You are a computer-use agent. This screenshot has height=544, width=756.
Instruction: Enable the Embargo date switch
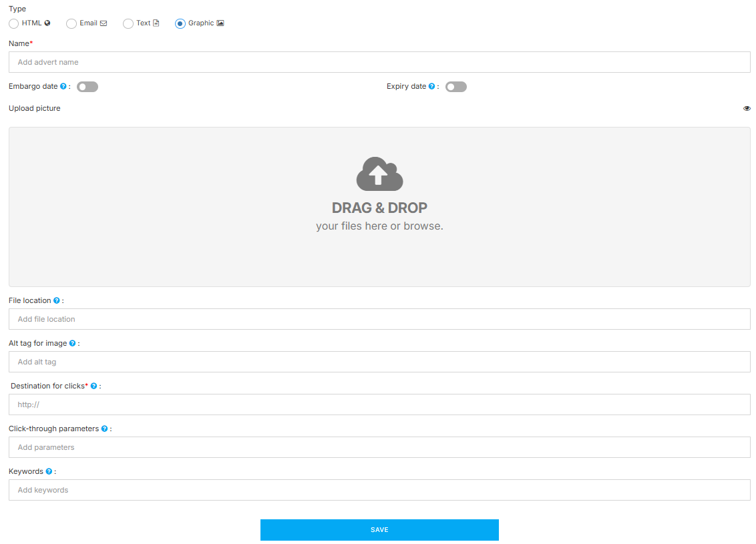click(87, 87)
